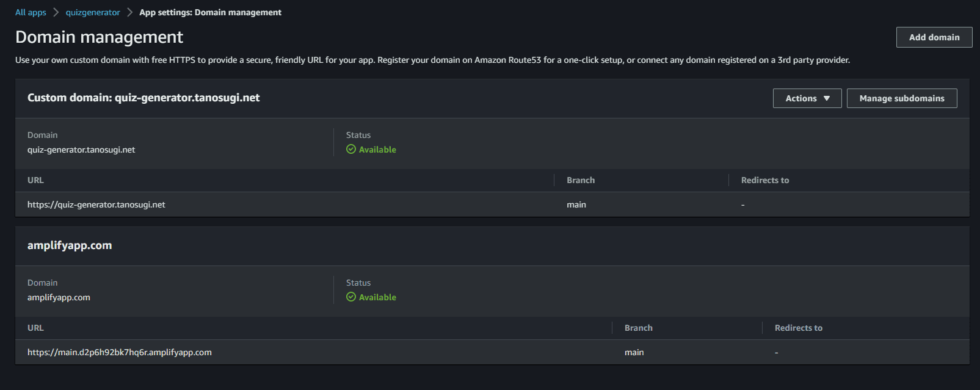Click the chevron after quizgenerator breadcrumb
Viewport: 980px width, 390px height.
130,12
